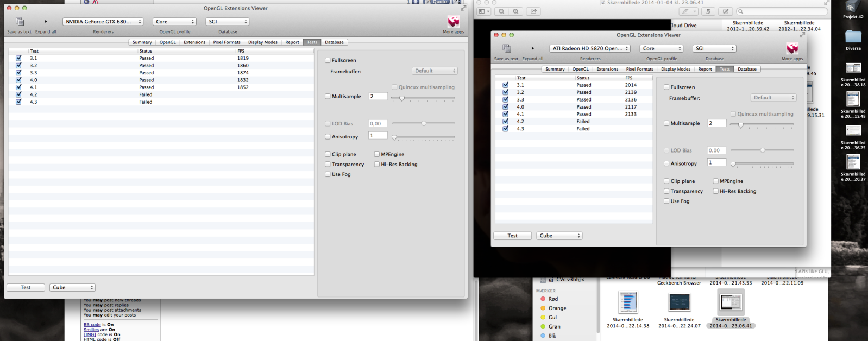
Task: Select desktop screenshot file ending 15.48
Action: click(853, 99)
